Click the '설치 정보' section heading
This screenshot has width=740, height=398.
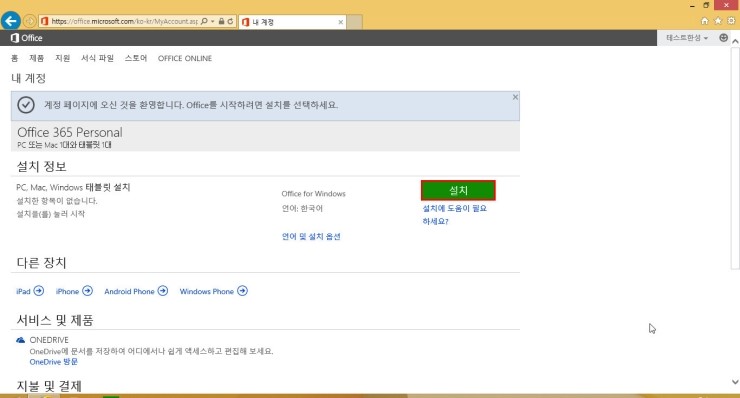[42, 166]
